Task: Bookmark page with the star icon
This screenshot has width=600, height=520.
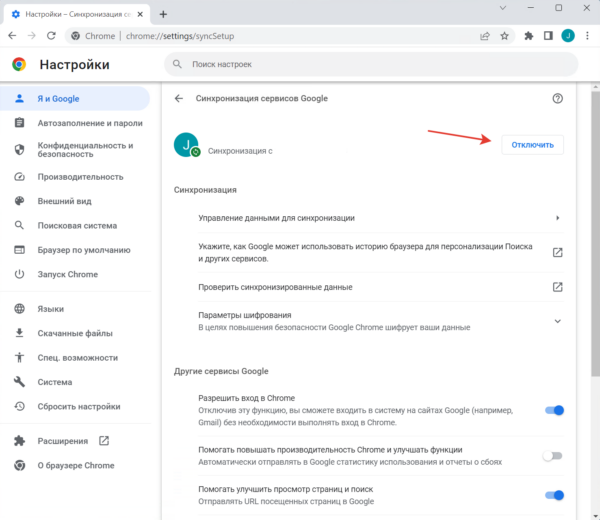Action: (x=505, y=36)
